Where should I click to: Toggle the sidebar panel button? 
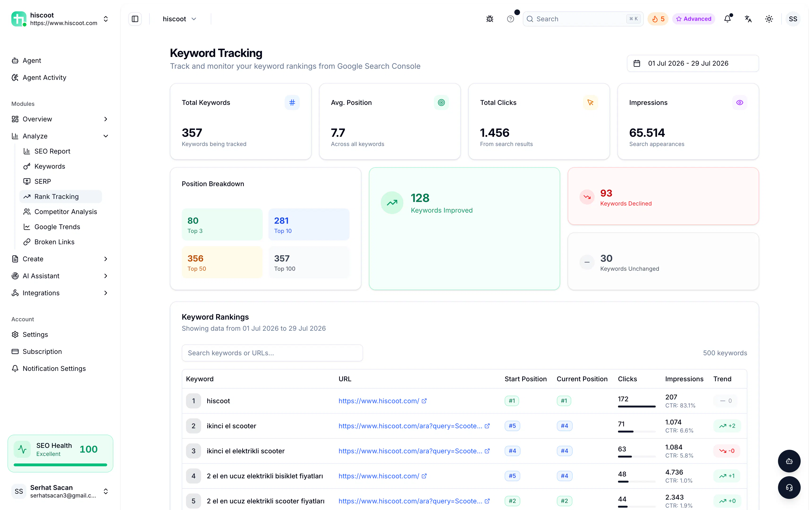(135, 19)
